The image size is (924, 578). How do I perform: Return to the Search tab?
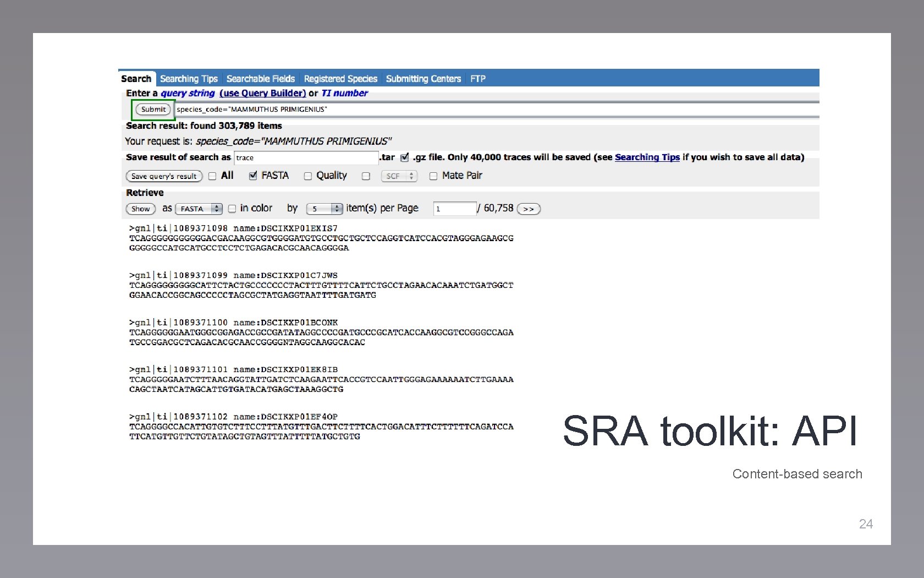click(x=136, y=78)
